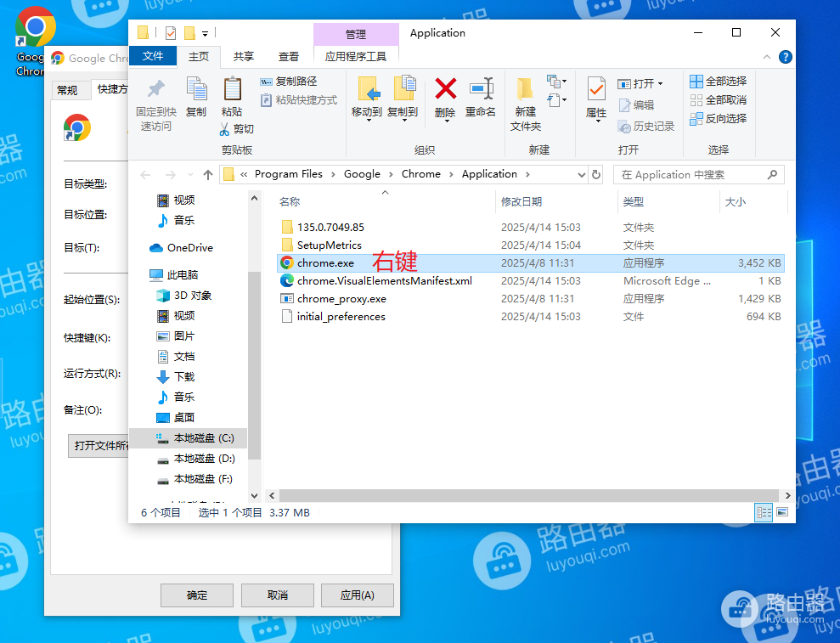Open the File tab
Image resolution: width=840 pixels, height=643 pixels.
[x=153, y=56]
